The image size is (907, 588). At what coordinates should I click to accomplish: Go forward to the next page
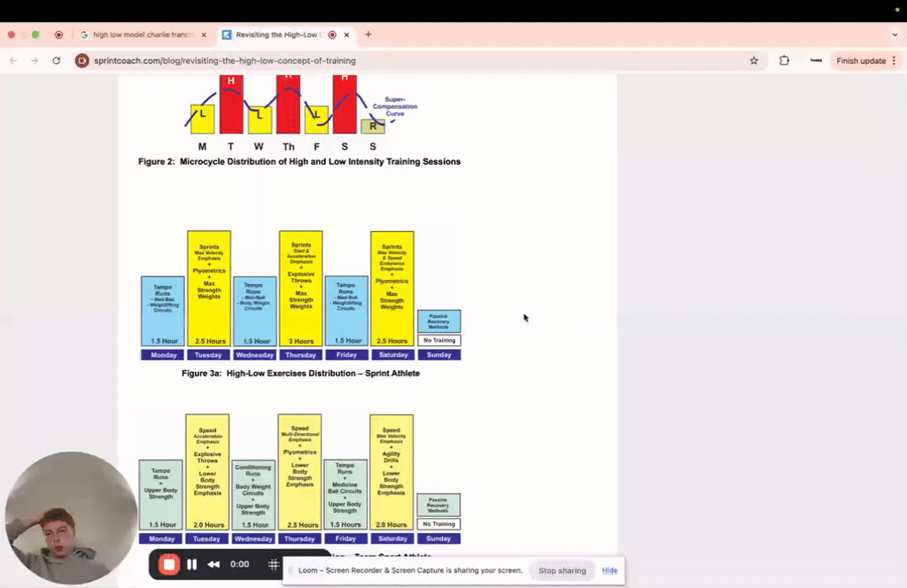(35, 61)
